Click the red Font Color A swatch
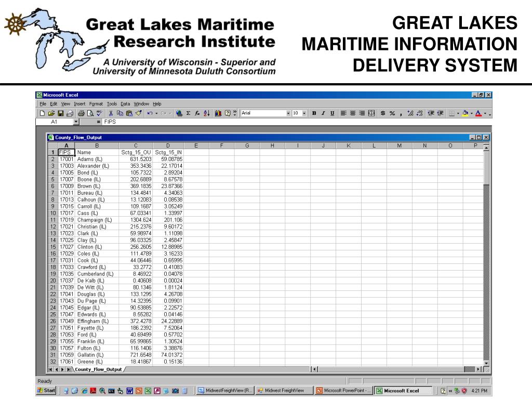 (478, 113)
